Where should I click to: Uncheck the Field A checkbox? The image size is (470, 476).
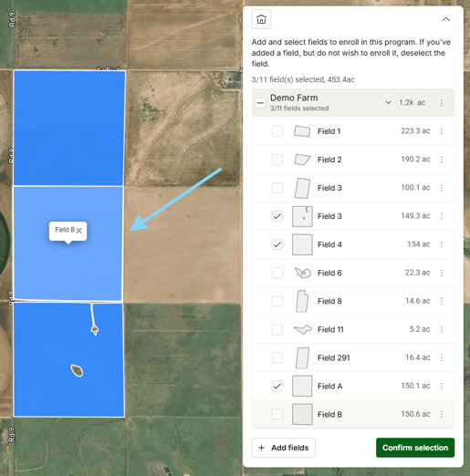pyautogui.click(x=277, y=386)
